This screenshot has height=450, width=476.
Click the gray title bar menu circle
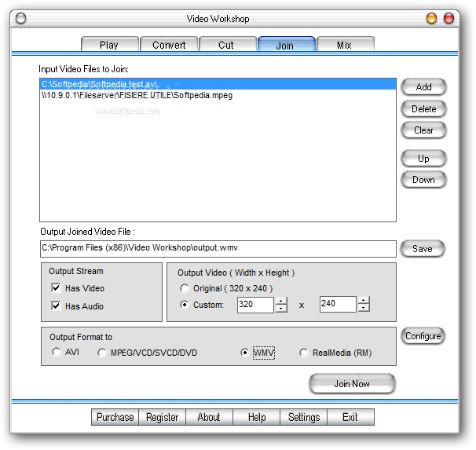click(20, 19)
